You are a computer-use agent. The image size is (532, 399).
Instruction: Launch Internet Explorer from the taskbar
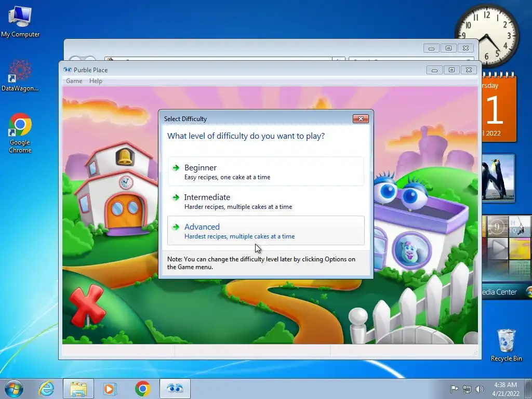coord(46,389)
